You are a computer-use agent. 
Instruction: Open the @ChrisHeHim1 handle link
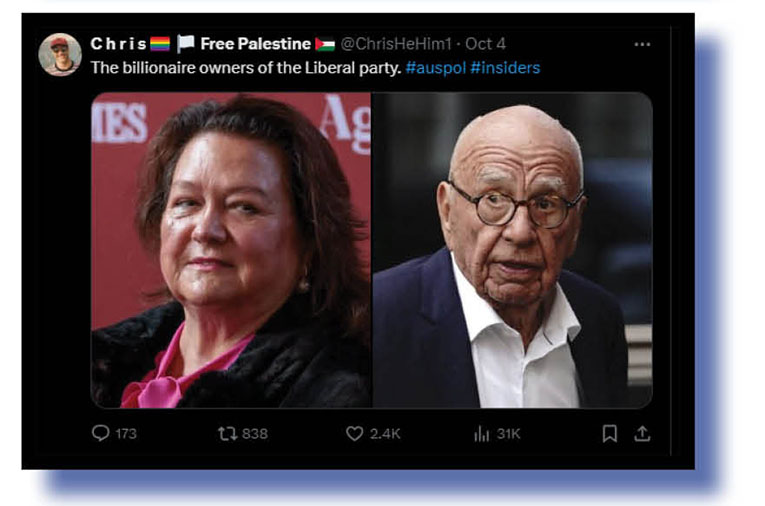(x=396, y=44)
